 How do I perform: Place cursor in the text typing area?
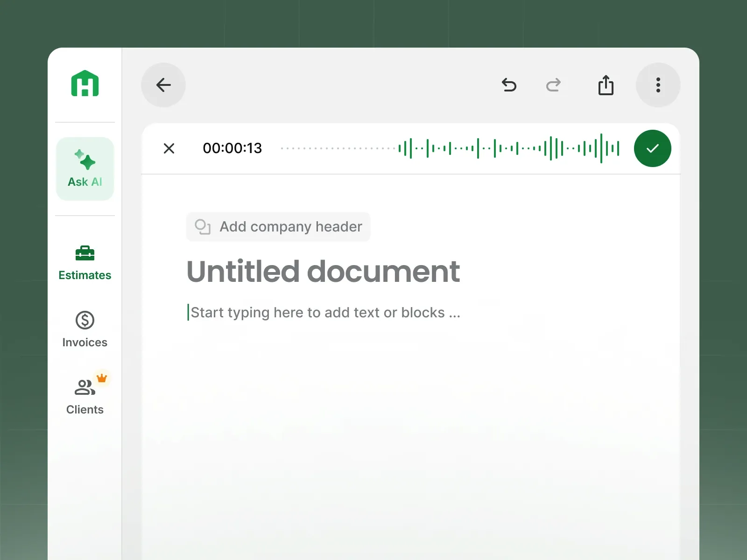coord(324,312)
